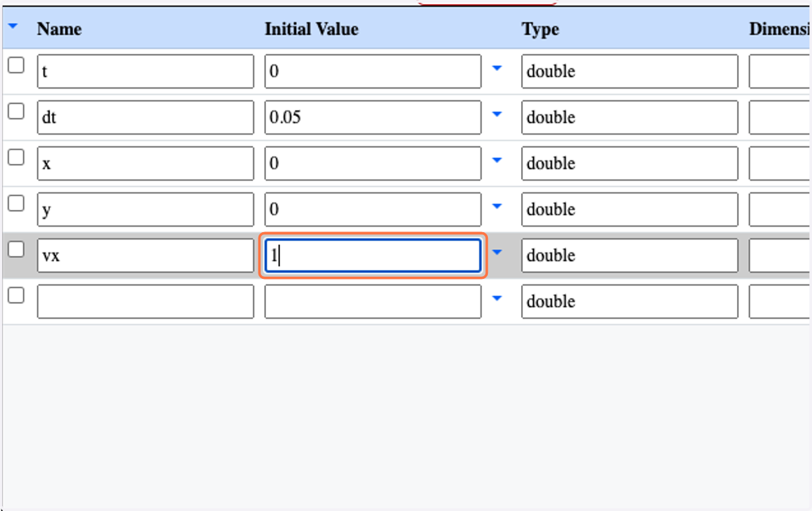The width and height of the screenshot is (812, 511).
Task: Click the Dimension field of the empty row
Action: click(x=780, y=301)
